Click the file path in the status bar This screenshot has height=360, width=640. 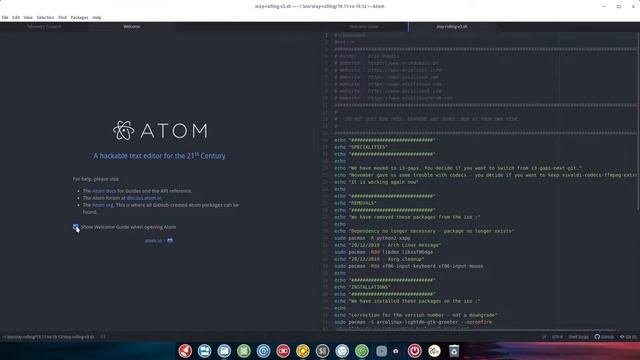pos(49,337)
